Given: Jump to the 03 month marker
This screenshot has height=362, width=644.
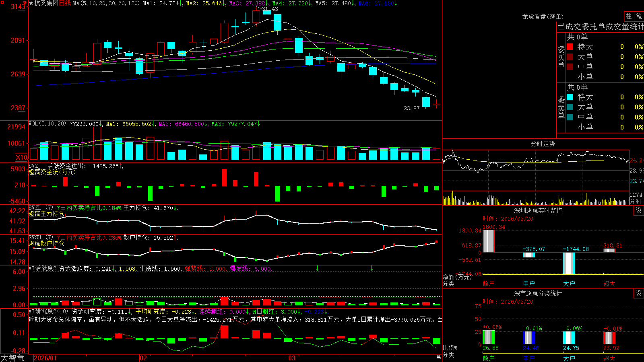Looking at the screenshot, I should pos(292,358).
